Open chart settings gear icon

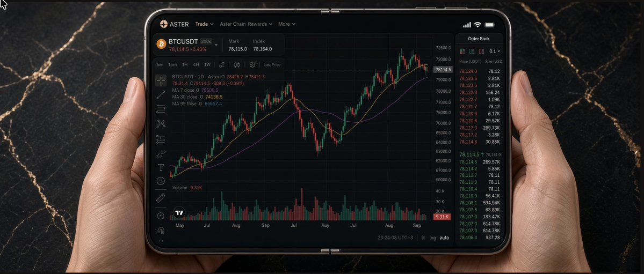point(252,65)
